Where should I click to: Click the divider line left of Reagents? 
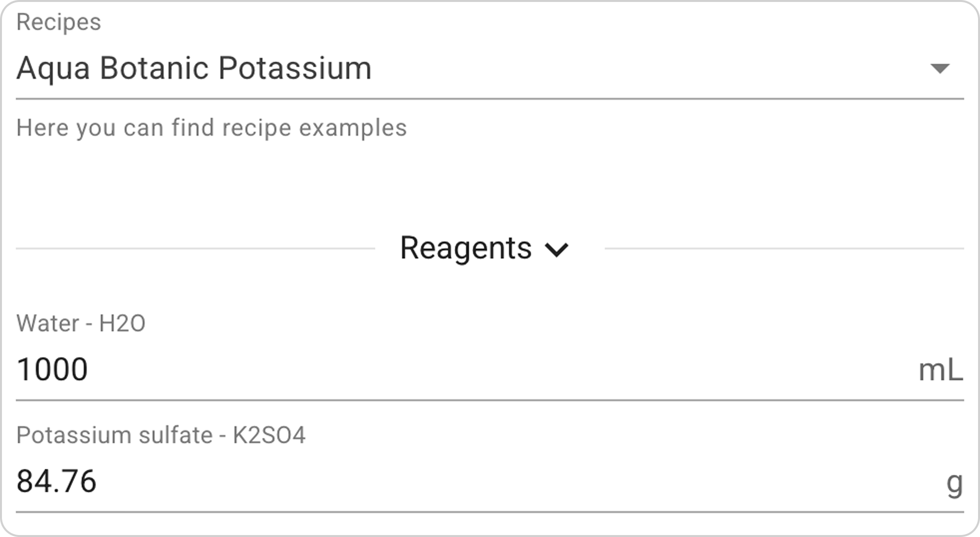(195, 248)
